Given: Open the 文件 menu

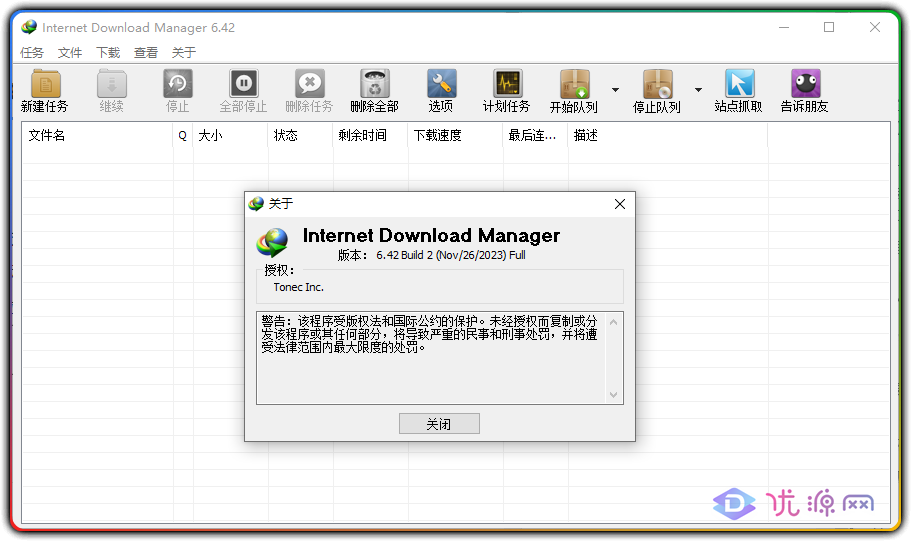Looking at the screenshot, I should [x=70, y=53].
